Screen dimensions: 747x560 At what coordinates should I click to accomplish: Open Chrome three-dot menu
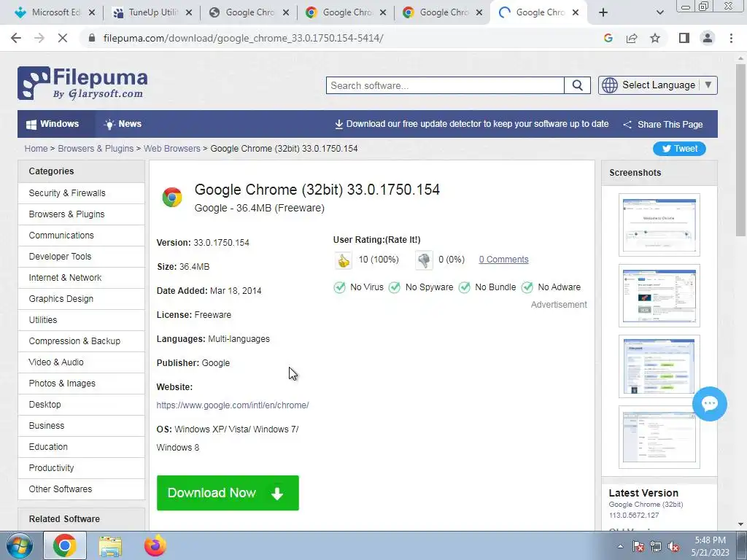pyautogui.click(x=731, y=38)
